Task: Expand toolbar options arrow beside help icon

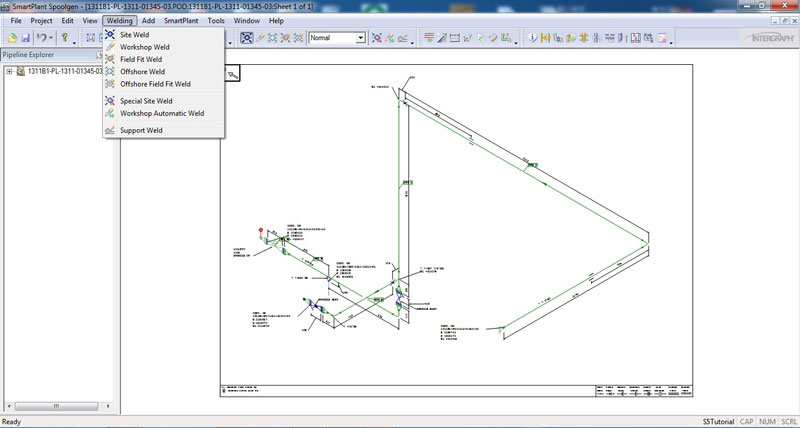Action: click(x=74, y=42)
